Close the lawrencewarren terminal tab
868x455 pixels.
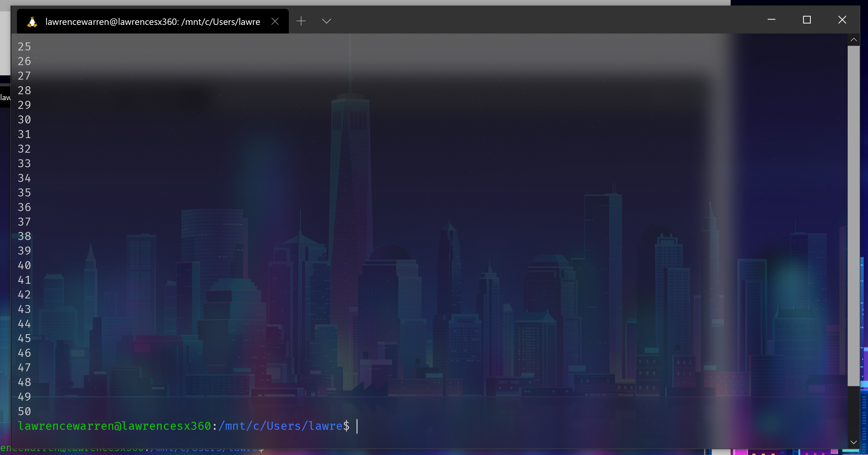(275, 22)
